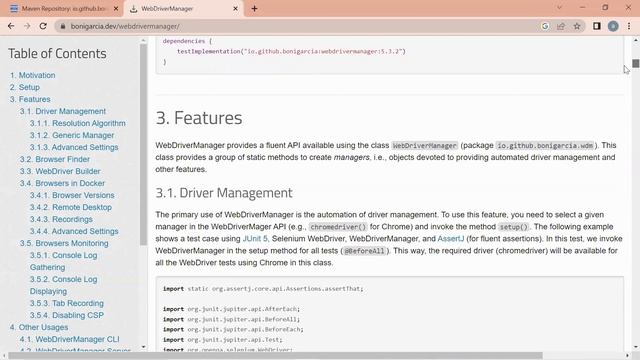Open Google icon in address bar

pyautogui.click(x=545, y=26)
